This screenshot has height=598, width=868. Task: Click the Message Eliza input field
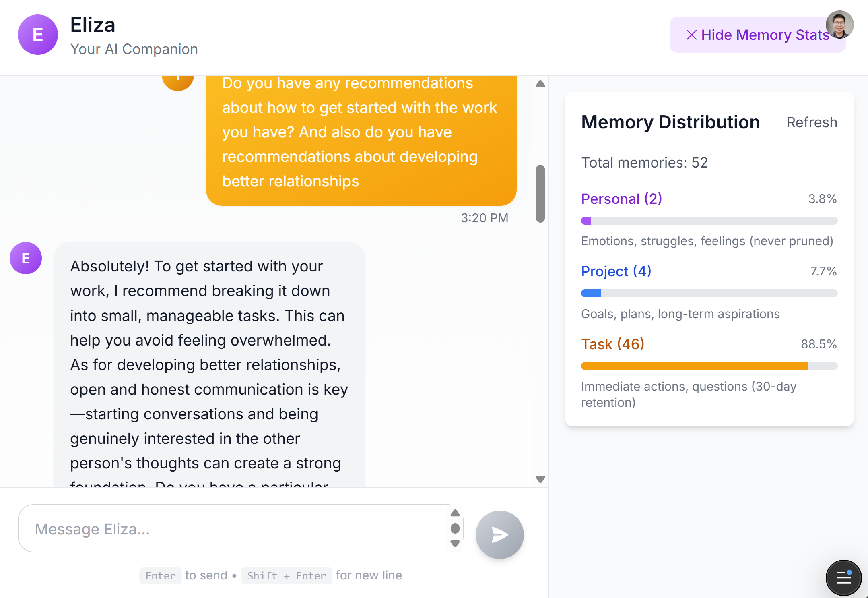click(201, 529)
